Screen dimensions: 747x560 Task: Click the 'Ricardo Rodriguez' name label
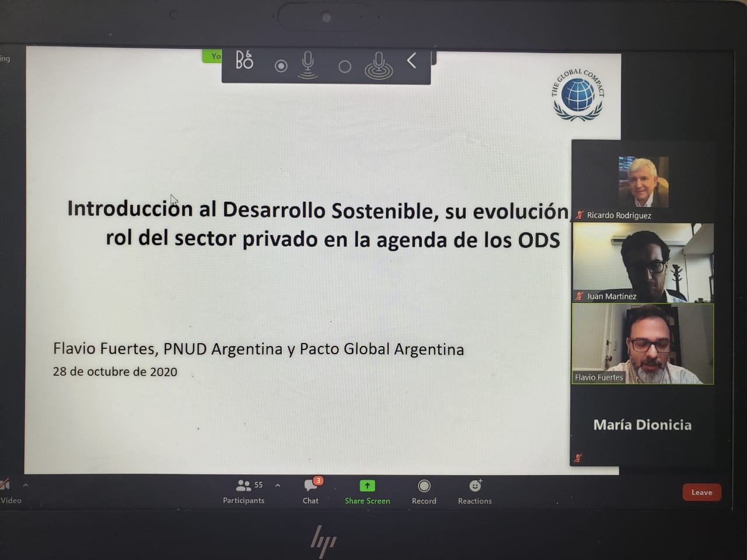619,215
